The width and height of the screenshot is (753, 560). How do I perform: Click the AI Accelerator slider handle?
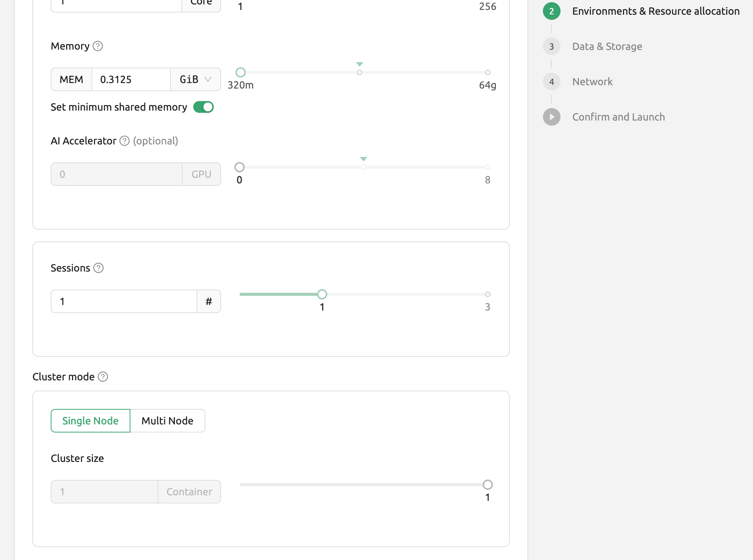(239, 167)
